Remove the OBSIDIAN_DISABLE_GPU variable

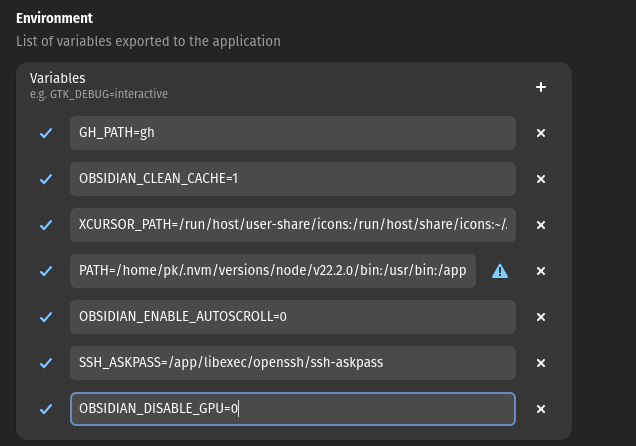point(540,409)
